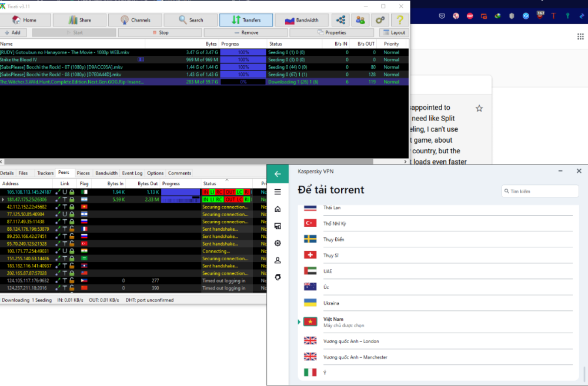Click the Pocket icon in browser toolbar
Image resolution: width=588 pixels, height=386 pixels.
(442, 16)
